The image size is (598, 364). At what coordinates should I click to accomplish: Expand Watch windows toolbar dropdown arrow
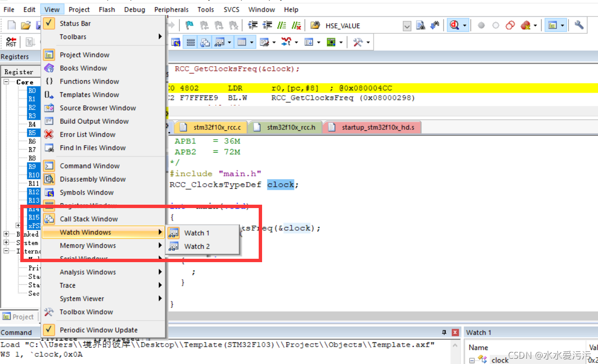[229, 42]
